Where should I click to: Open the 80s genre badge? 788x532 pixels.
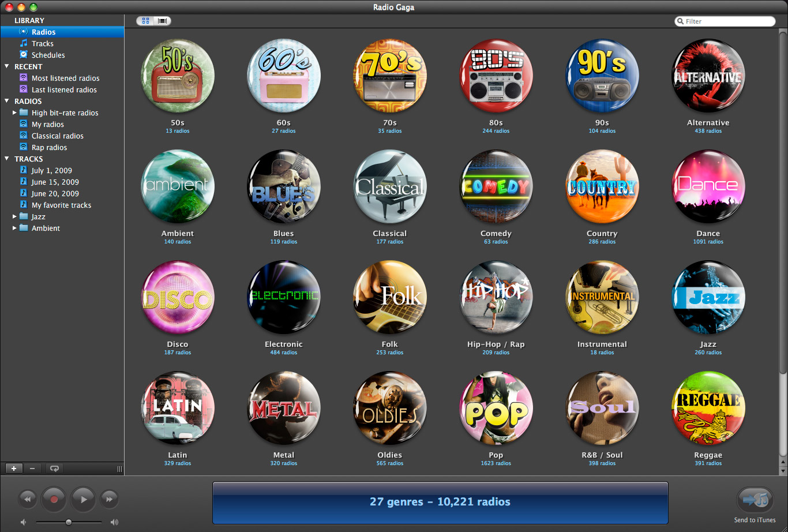(496, 76)
